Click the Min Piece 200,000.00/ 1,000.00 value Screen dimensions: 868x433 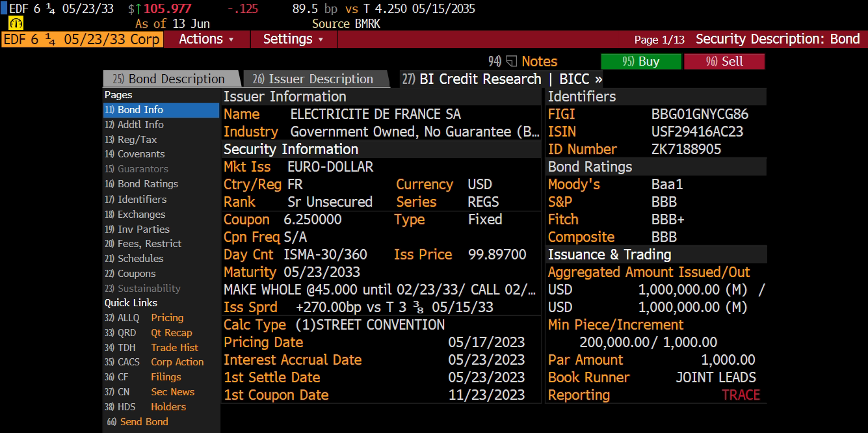coord(648,343)
